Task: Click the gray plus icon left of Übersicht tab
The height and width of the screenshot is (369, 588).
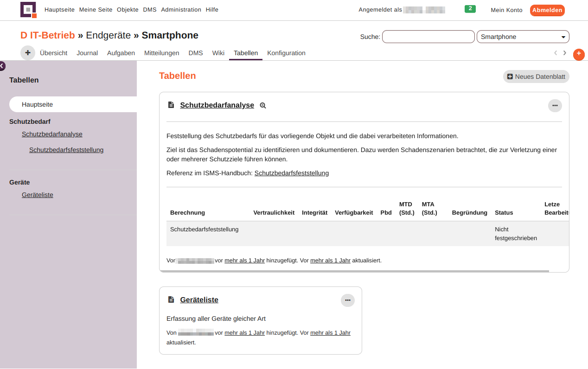Action: 27,52
